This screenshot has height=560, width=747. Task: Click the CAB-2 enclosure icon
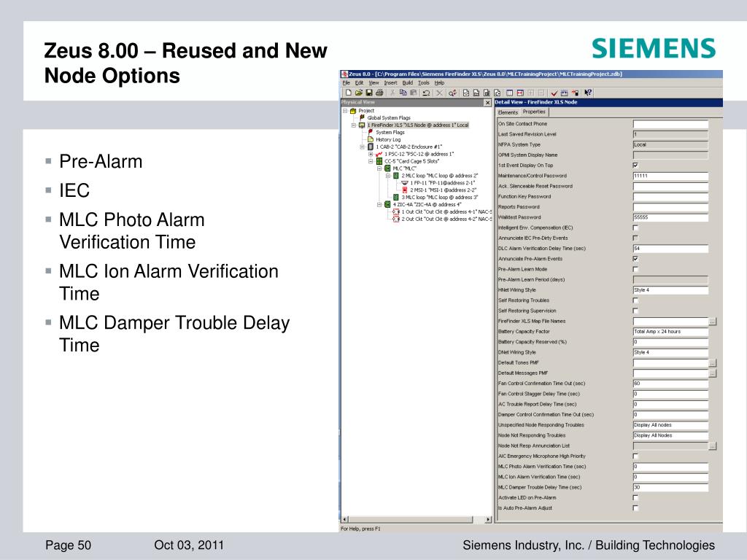(x=371, y=147)
